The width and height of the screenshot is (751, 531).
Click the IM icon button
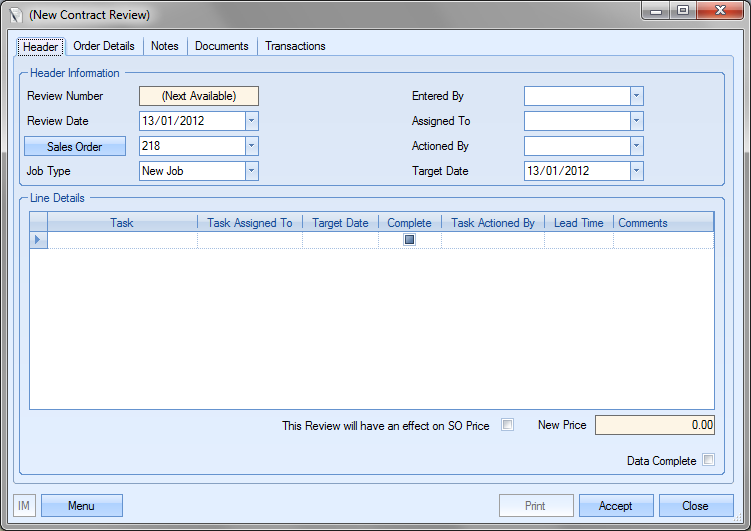[x=24, y=506]
